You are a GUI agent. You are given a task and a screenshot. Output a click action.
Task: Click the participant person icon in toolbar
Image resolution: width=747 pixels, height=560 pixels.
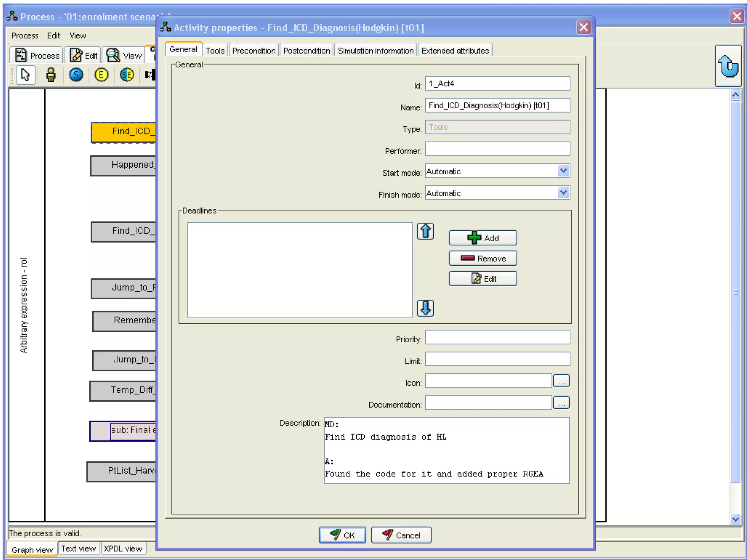click(x=51, y=75)
